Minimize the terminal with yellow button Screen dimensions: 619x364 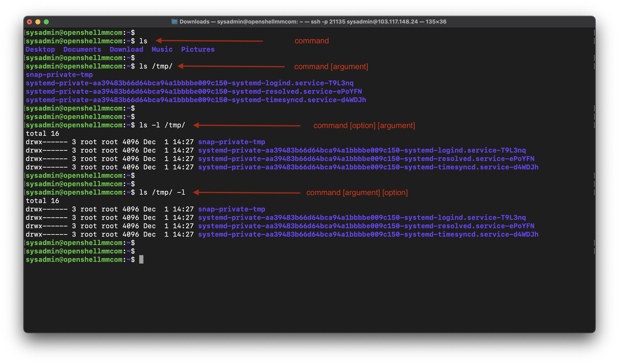(38, 22)
